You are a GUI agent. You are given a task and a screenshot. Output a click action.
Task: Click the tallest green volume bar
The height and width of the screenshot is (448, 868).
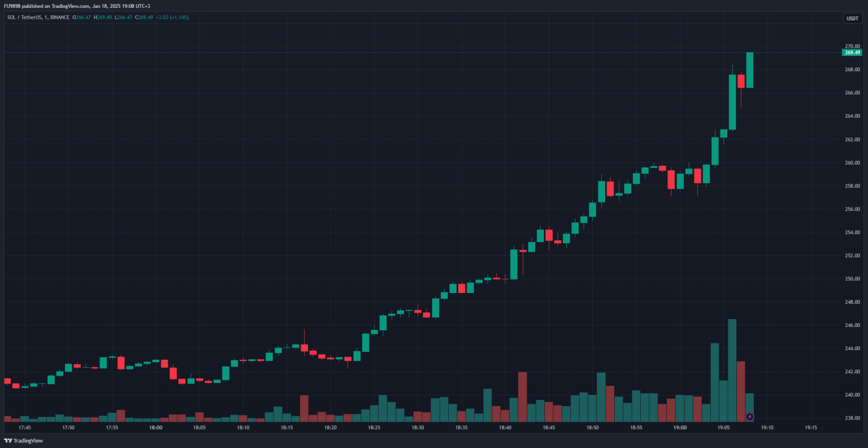pos(732,370)
